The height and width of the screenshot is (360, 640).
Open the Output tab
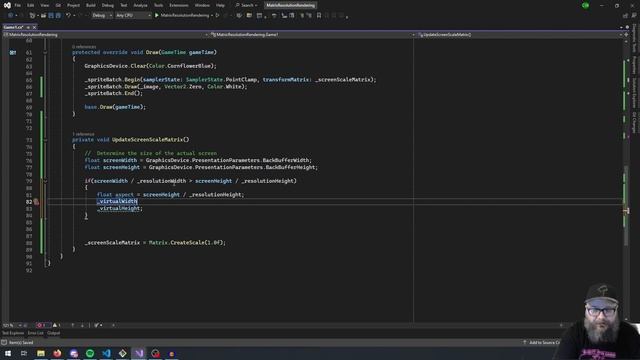(53, 333)
